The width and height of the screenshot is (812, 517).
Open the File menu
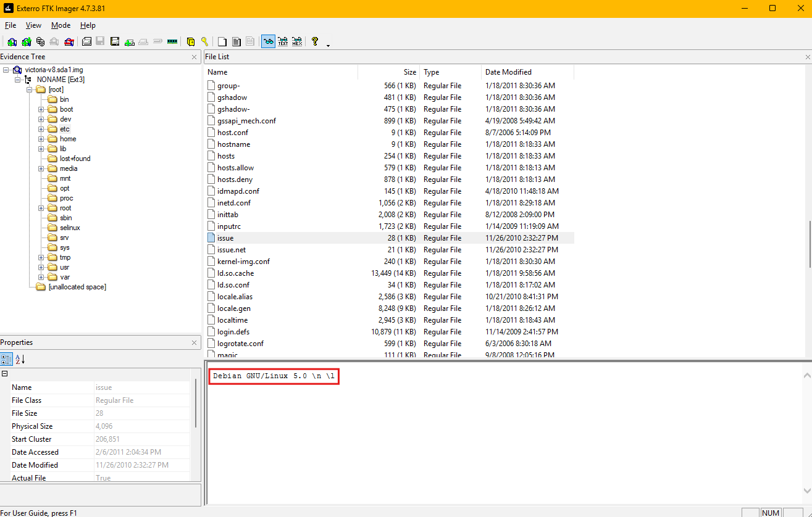click(10, 25)
